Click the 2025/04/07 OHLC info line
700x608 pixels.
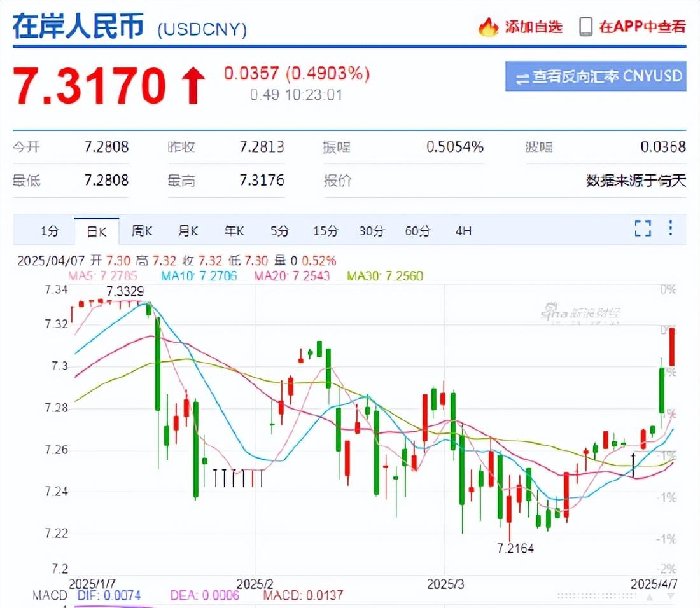pos(177,261)
